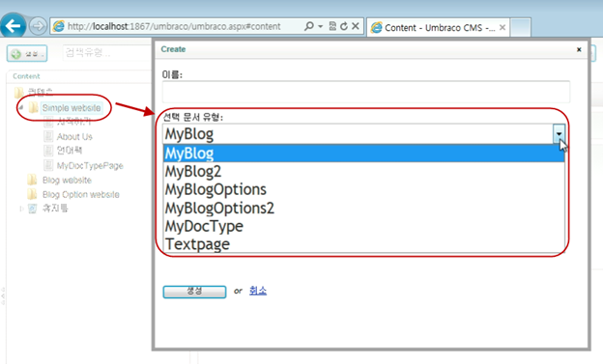
Task: Close the Content - Umbraco CMS tab
Action: [x=502, y=27]
